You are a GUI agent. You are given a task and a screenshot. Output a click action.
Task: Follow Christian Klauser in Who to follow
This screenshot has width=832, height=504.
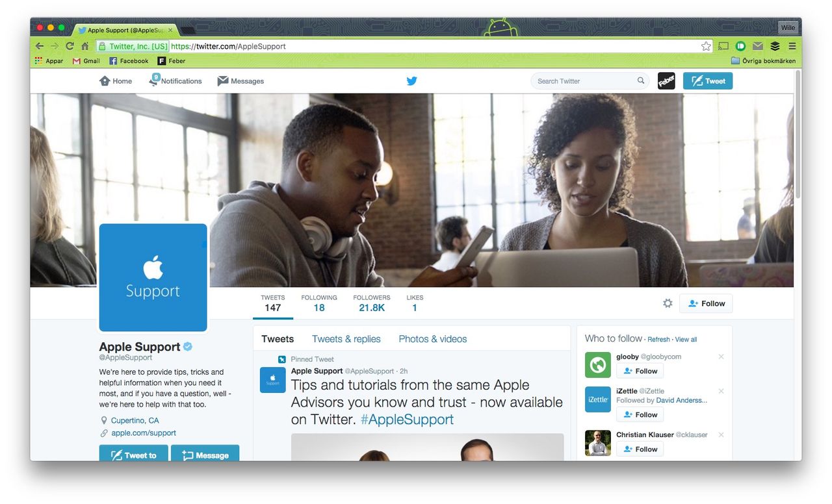(x=640, y=449)
